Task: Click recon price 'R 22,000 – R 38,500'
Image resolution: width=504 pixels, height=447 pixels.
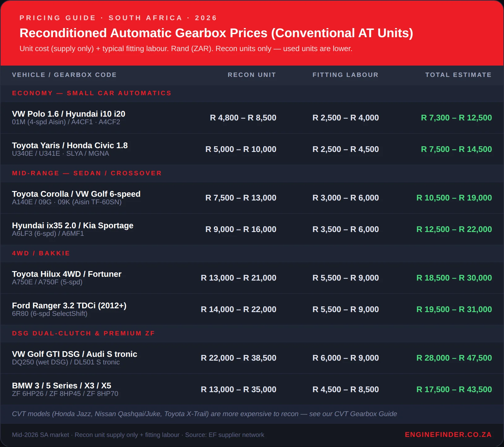Action: pos(238,358)
